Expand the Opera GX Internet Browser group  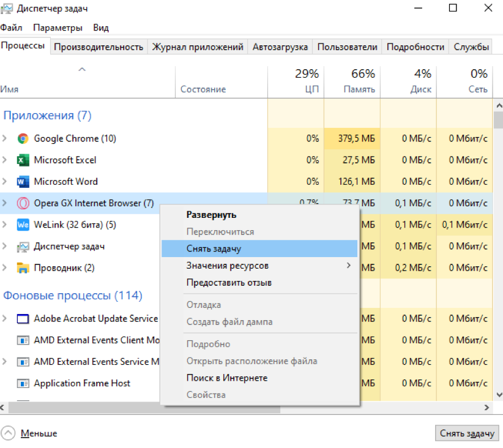4,203
